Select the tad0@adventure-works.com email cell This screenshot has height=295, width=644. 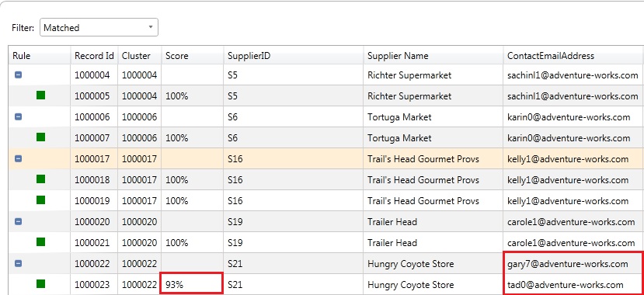tap(573, 284)
